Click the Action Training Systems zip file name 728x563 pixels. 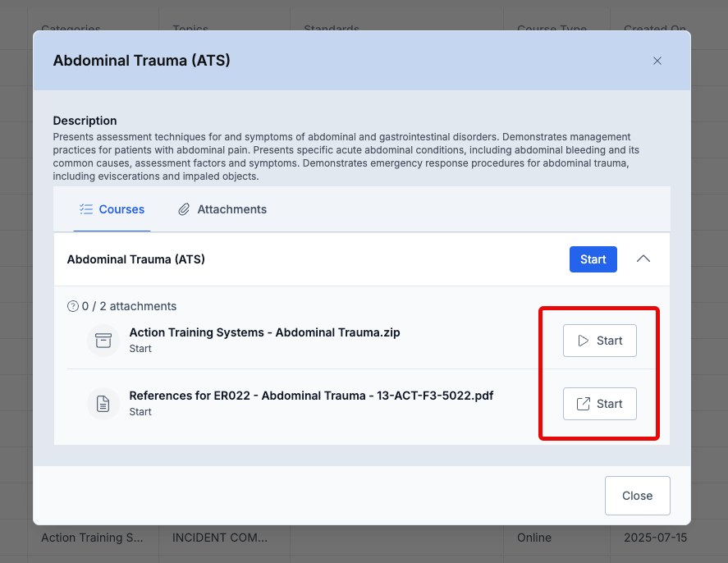[x=264, y=332]
